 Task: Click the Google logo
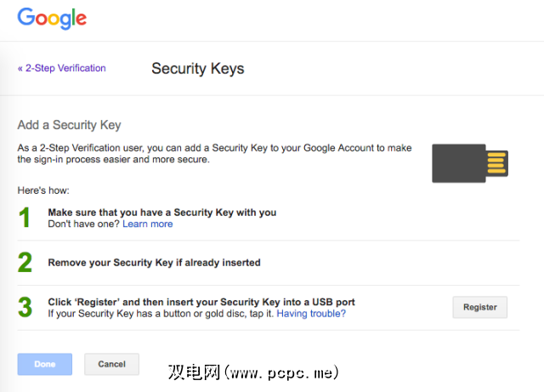click(52, 18)
